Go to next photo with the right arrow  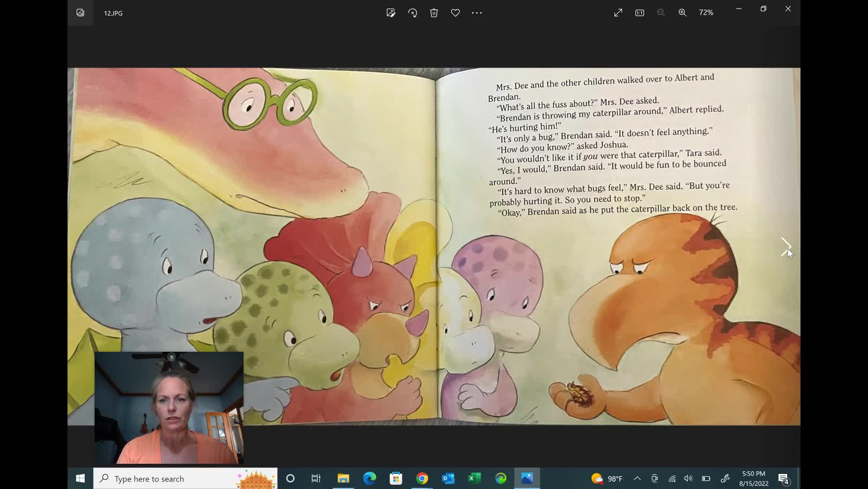(x=786, y=247)
